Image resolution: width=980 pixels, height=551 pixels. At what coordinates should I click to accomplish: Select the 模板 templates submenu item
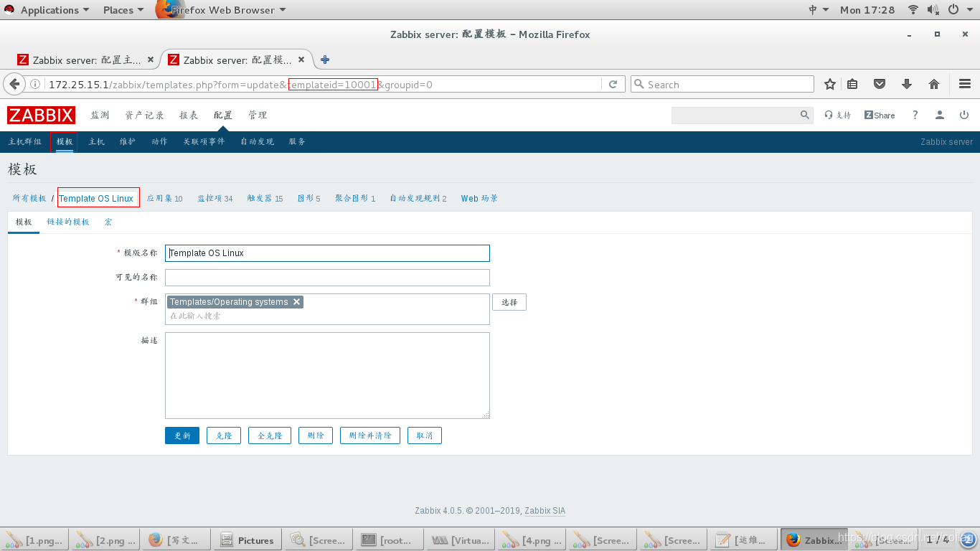[x=65, y=142]
